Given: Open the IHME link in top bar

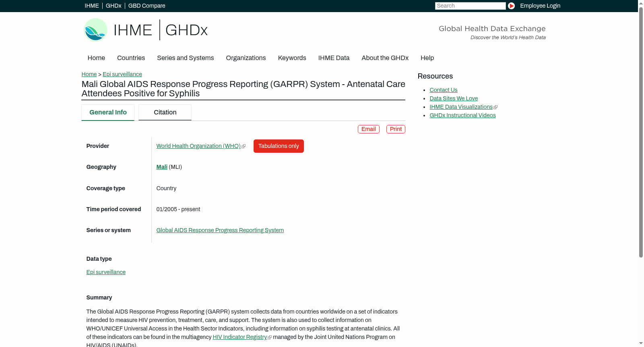Looking at the screenshot, I should pos(92,6).
